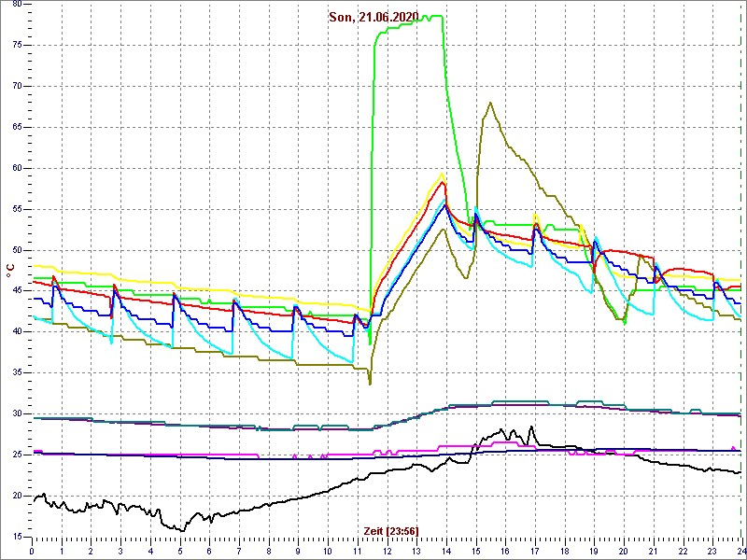This screenshot has width=747, height=560.
Task: Click the '°C' unit label on the temperature axis
Action: [x=10, y=271]
